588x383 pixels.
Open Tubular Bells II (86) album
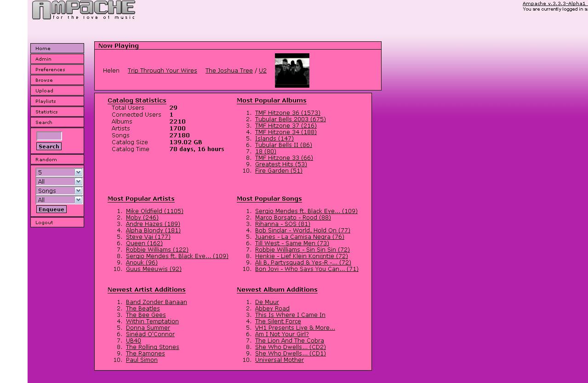284,145
